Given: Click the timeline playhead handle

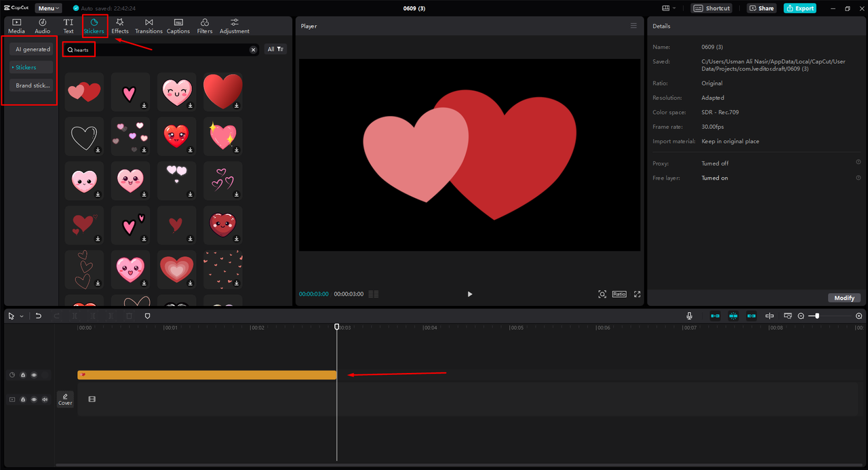Looking at the screenshot, I should coord(337,327).
